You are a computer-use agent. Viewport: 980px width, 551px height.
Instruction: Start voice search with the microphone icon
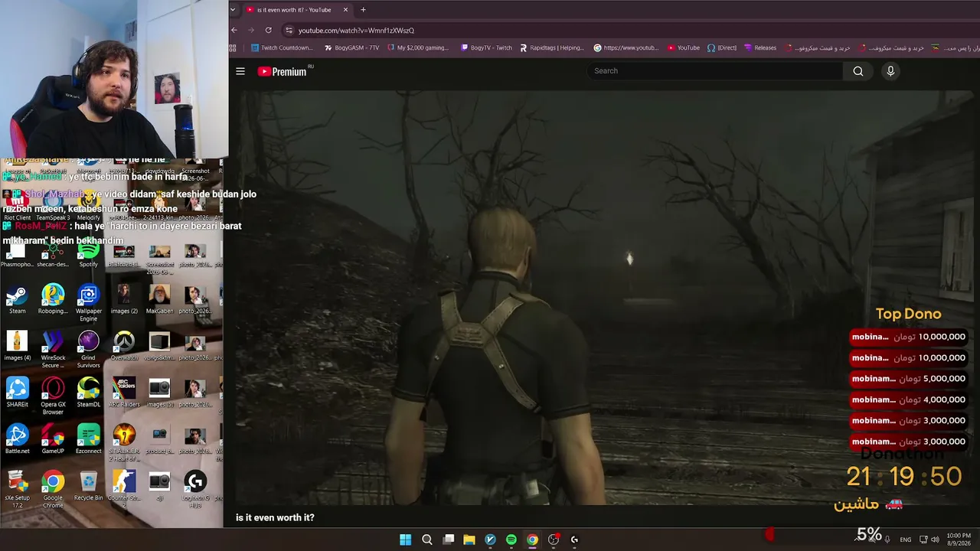coord(890,71)
